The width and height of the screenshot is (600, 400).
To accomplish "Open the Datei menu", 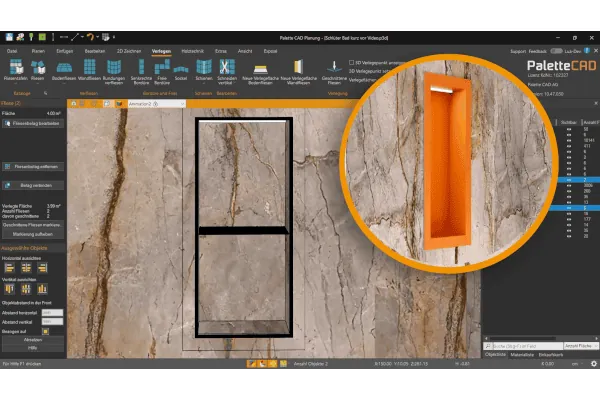I will click(12, 51).
